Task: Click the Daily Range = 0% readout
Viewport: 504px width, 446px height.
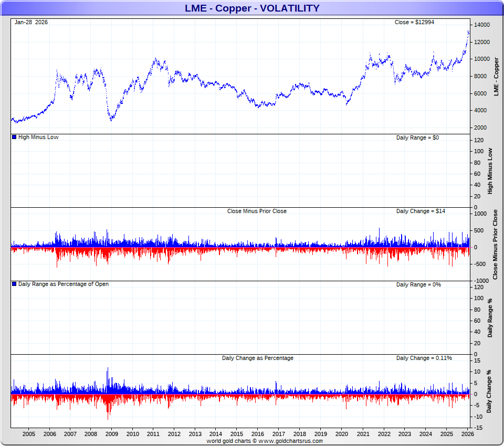Action: [x=418, y=284]
